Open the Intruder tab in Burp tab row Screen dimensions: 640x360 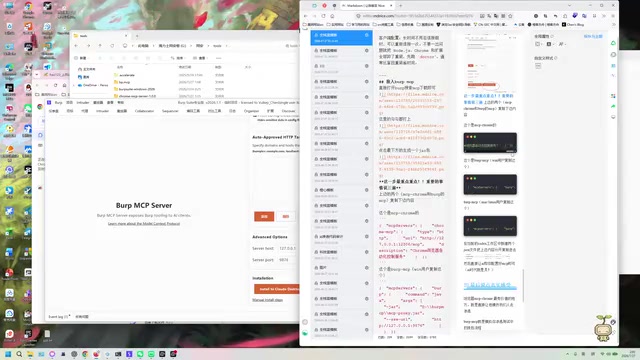click(x=102, y=111)
